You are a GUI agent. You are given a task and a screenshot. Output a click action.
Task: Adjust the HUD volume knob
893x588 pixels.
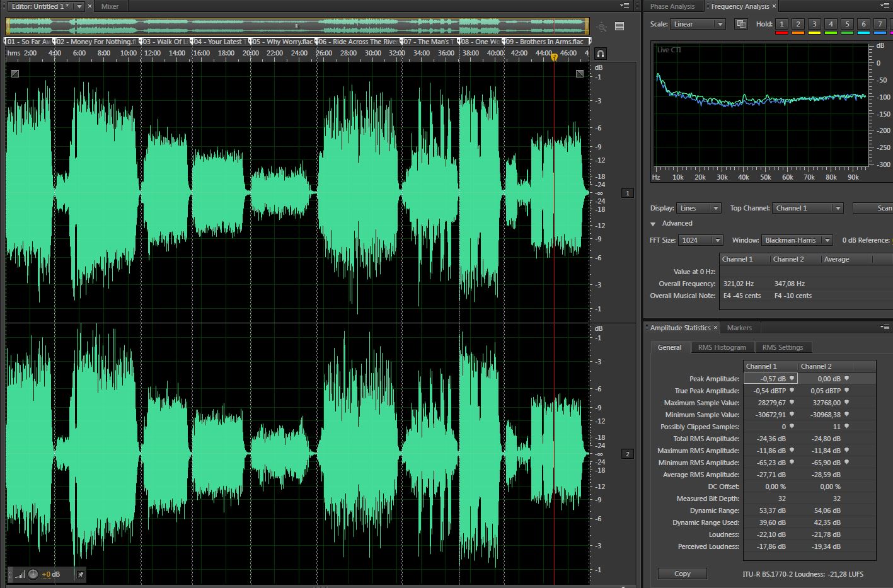(33, 574)
